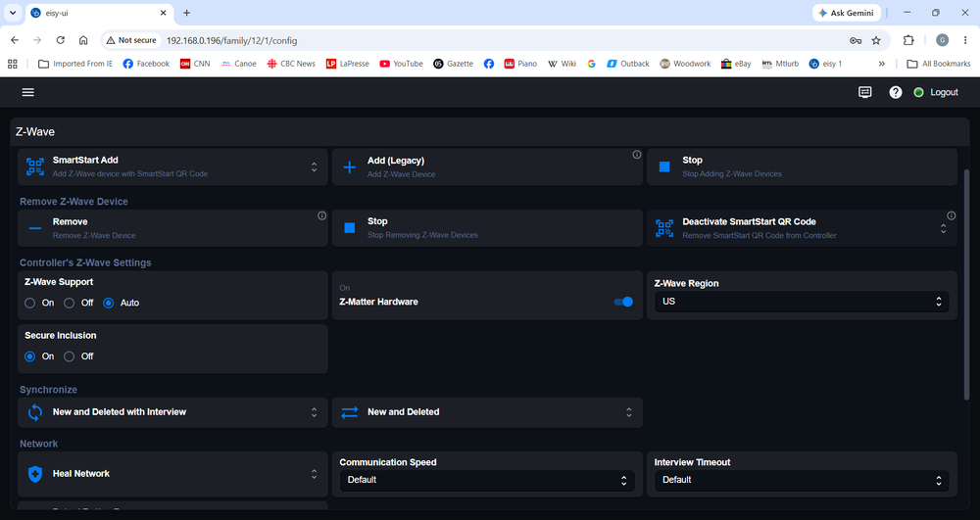Open the hamburger navigation menu
980x520 pixels.
[28, 92]
